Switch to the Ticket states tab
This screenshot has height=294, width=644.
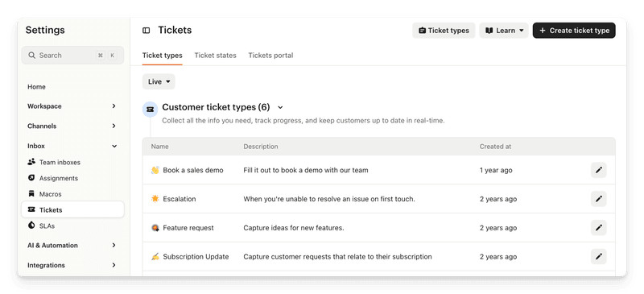[x=215, y=56]
